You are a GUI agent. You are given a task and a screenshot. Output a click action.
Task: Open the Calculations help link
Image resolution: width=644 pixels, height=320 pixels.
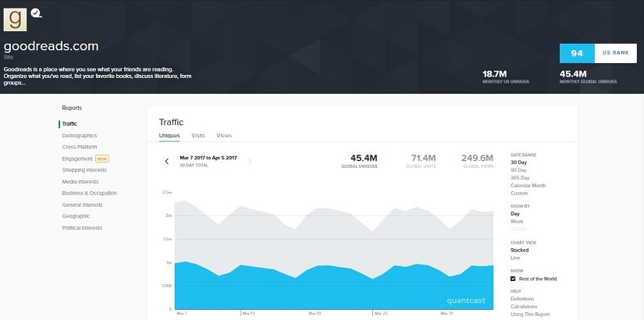524,307
